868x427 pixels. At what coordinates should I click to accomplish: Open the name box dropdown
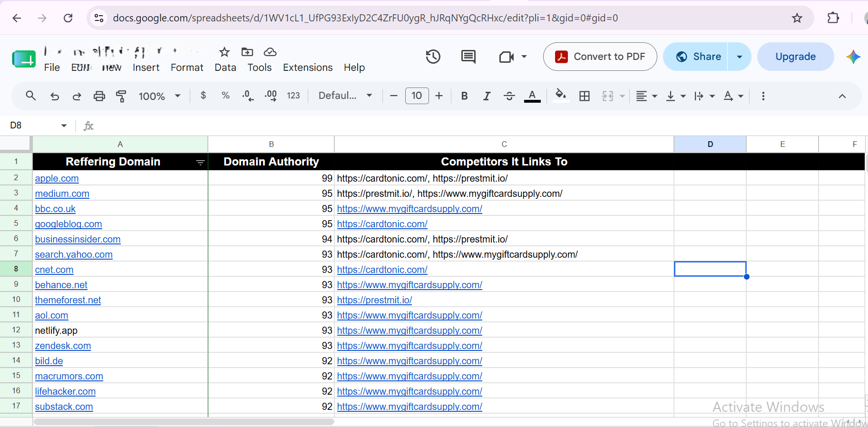click(x=64, y=126)
